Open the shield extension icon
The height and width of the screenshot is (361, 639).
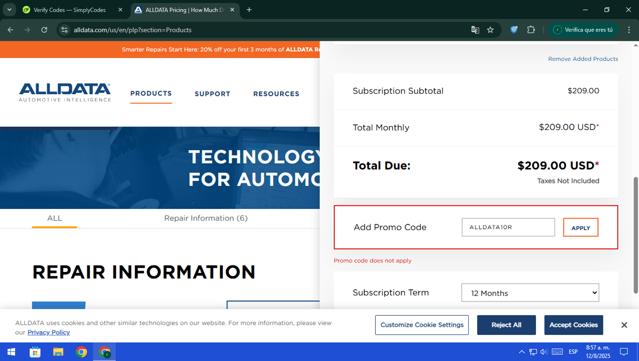tap(514, 30)
